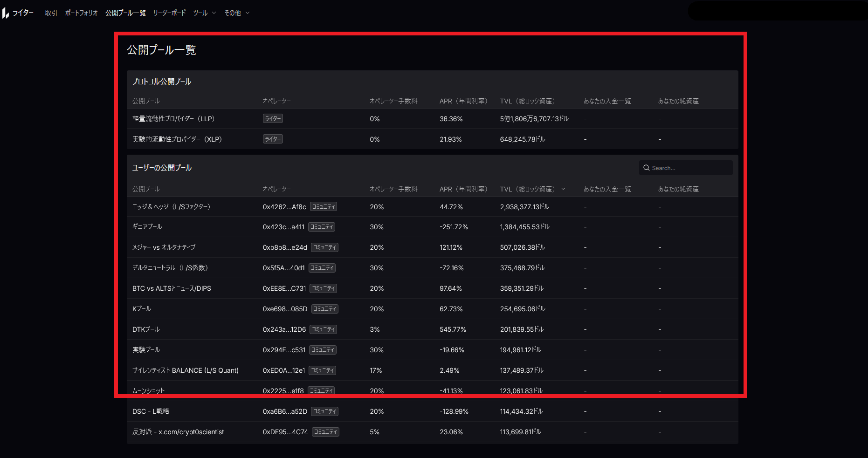Open the 取引 navigation tab
The width and height of the screenshot is (868, 458).
tap(51, 13)
